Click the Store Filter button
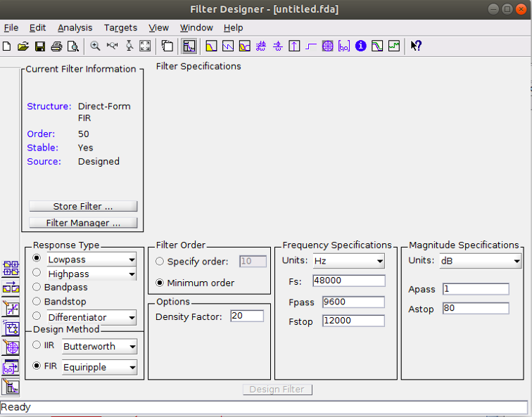532x417 pixels. pyautogui.click(x=83, y=207)
